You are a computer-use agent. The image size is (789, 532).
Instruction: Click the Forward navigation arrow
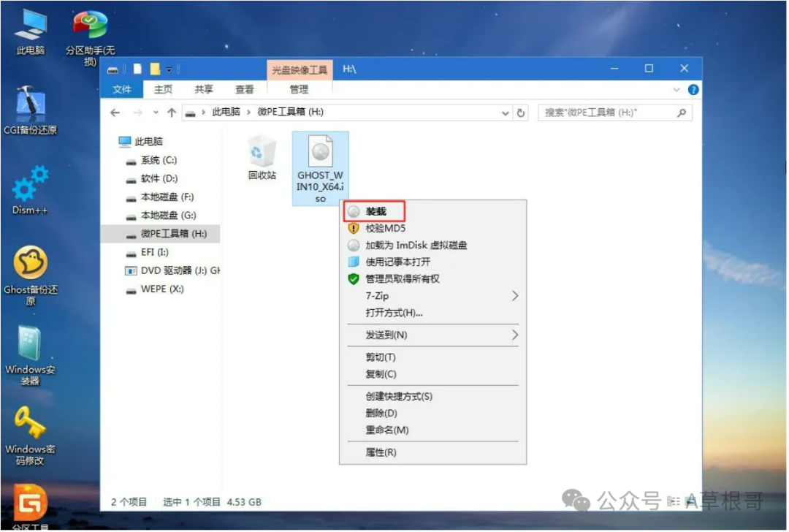137,113
